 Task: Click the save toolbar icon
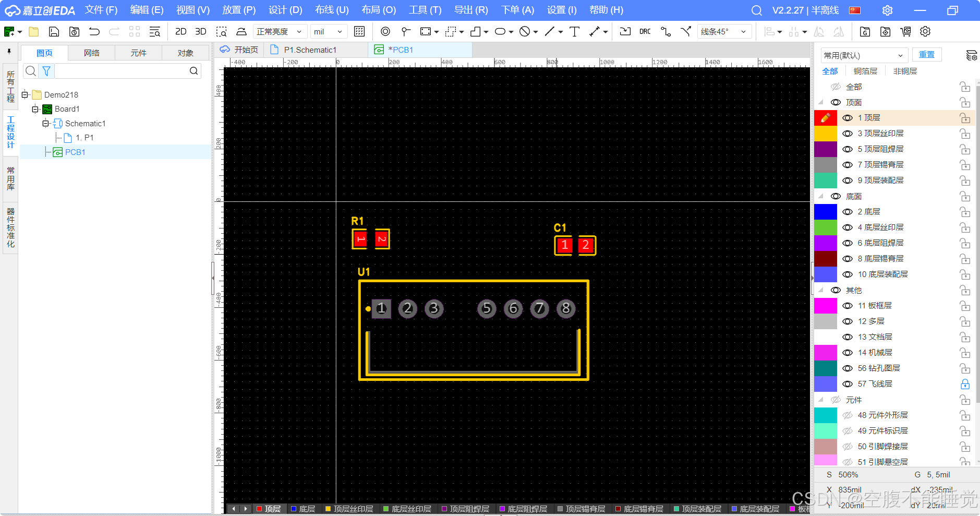(54, 32)
